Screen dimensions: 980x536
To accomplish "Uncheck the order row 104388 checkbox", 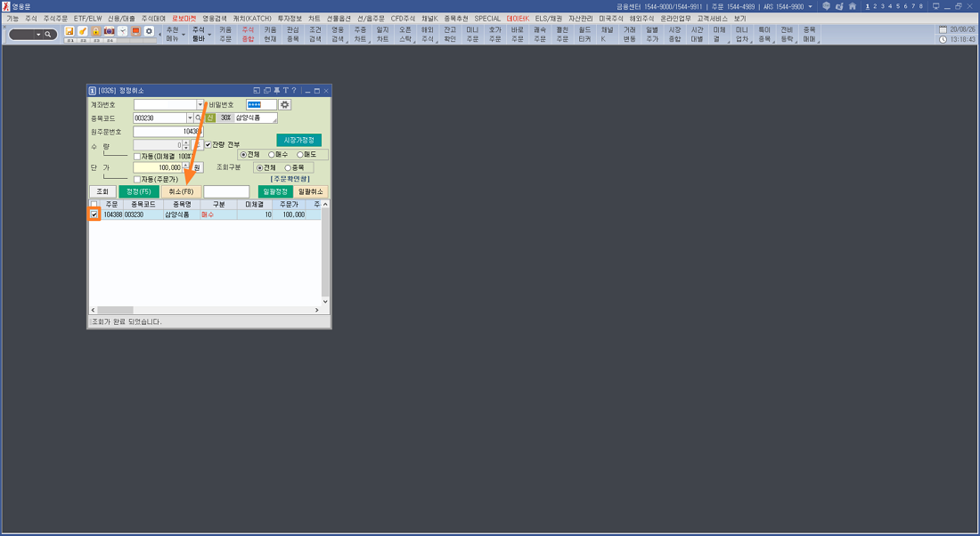I will click(x=94, y=215).
